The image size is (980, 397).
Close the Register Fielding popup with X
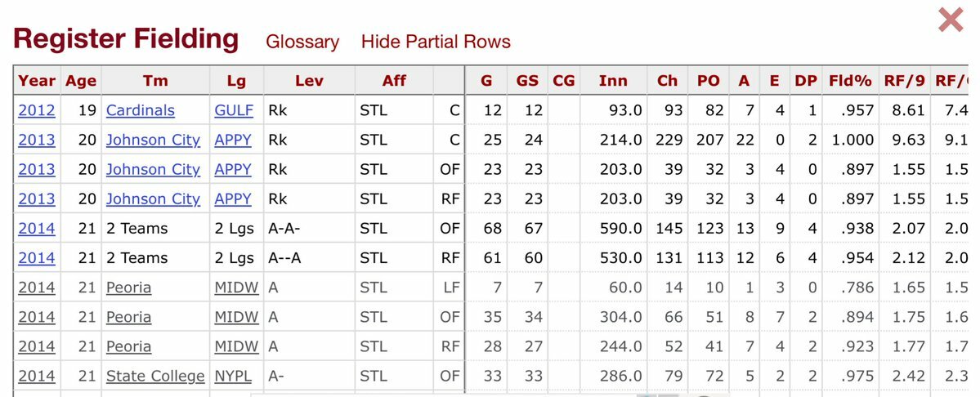(x=951, y=20)
